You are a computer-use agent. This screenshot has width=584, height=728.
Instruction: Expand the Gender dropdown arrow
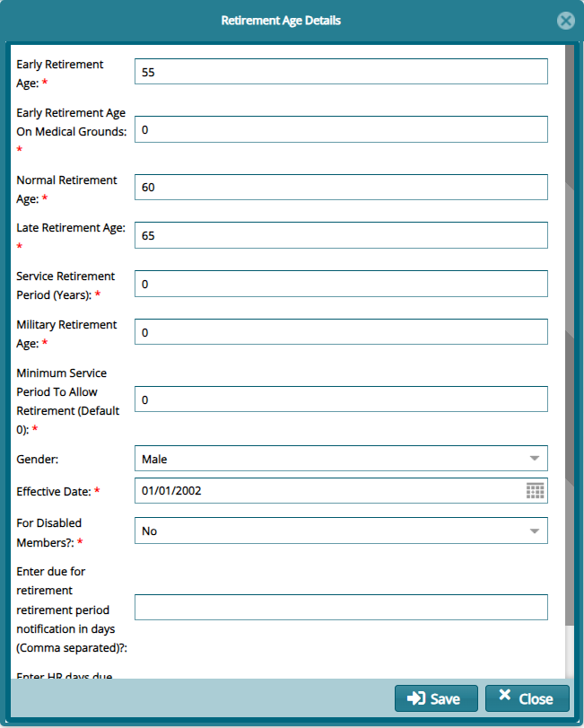(x=535, y=459)
